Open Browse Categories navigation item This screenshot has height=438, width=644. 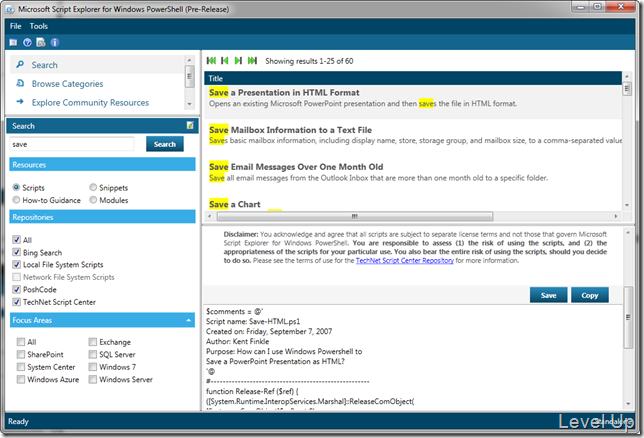97,83
